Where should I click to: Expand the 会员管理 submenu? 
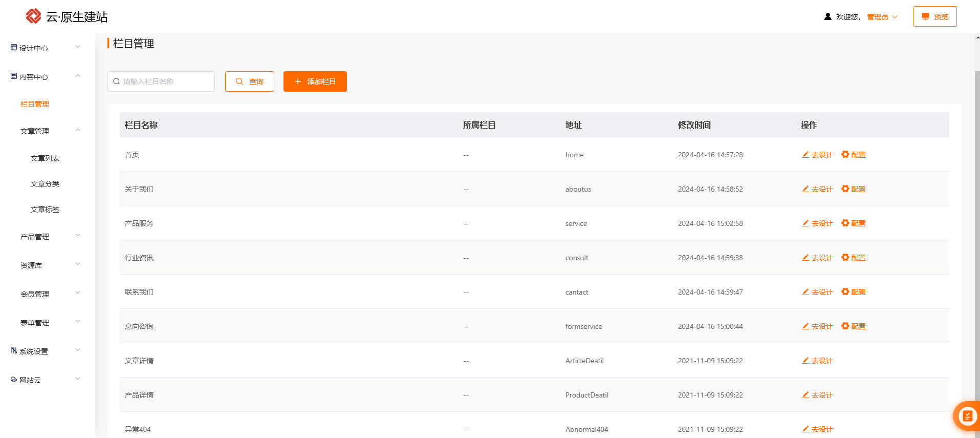pyautogui.click(x=78, y=294)
